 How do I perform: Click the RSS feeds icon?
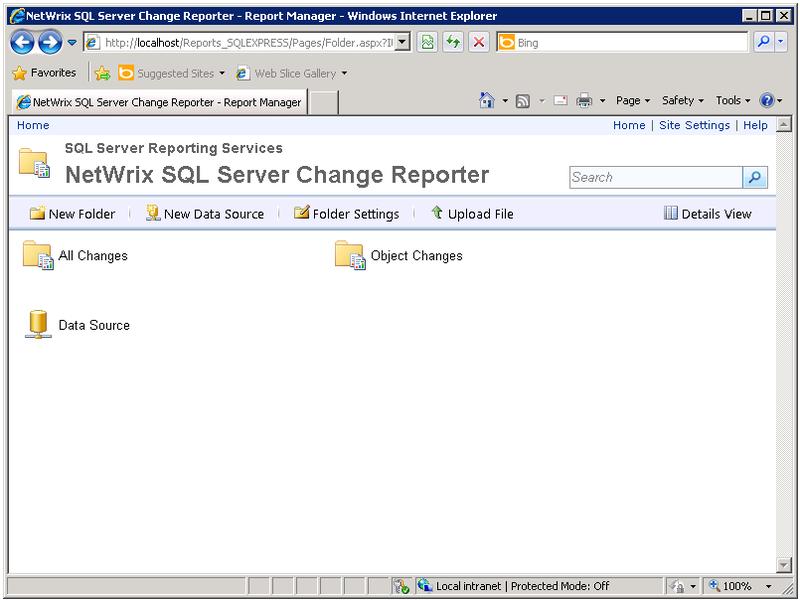[x=522, y=101]
